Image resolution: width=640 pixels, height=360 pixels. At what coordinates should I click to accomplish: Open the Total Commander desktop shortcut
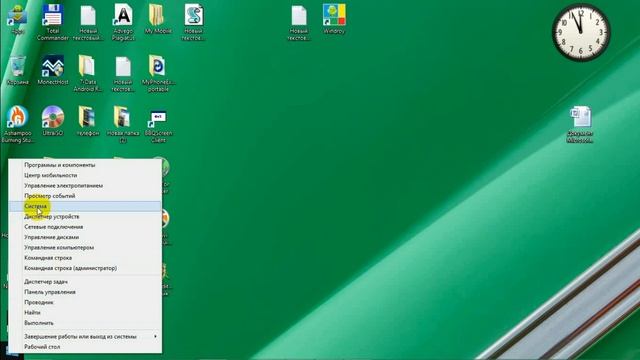click(53, 22)
